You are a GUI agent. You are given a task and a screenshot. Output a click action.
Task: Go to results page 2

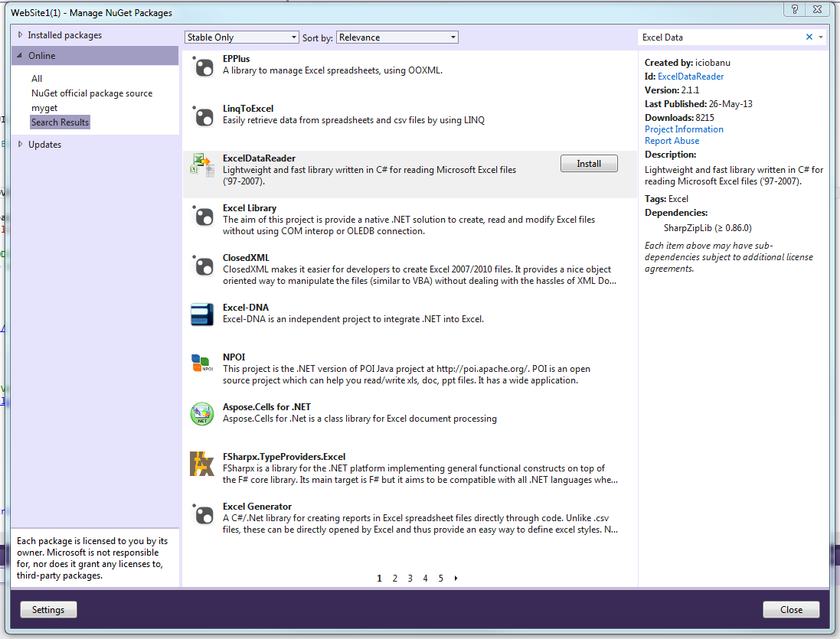click(x=395, y=578)
